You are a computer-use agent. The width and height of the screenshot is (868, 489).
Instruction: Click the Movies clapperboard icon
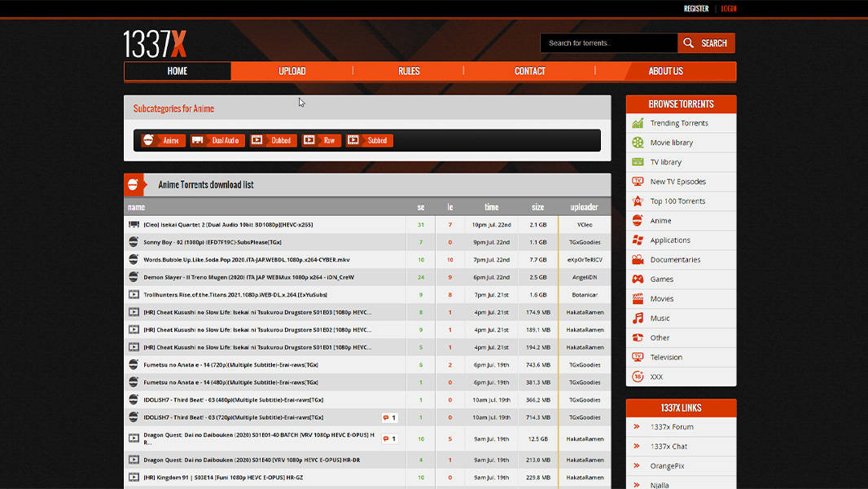[x=638, y=298]
